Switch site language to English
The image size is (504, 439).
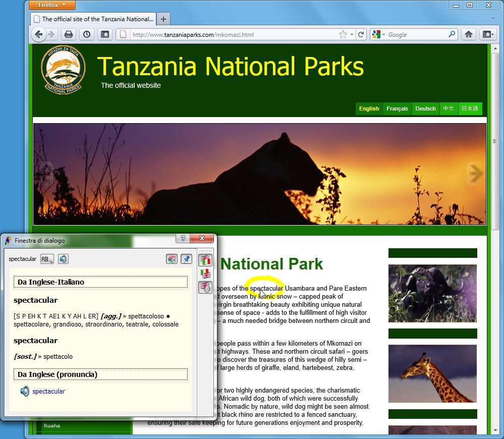369,108
